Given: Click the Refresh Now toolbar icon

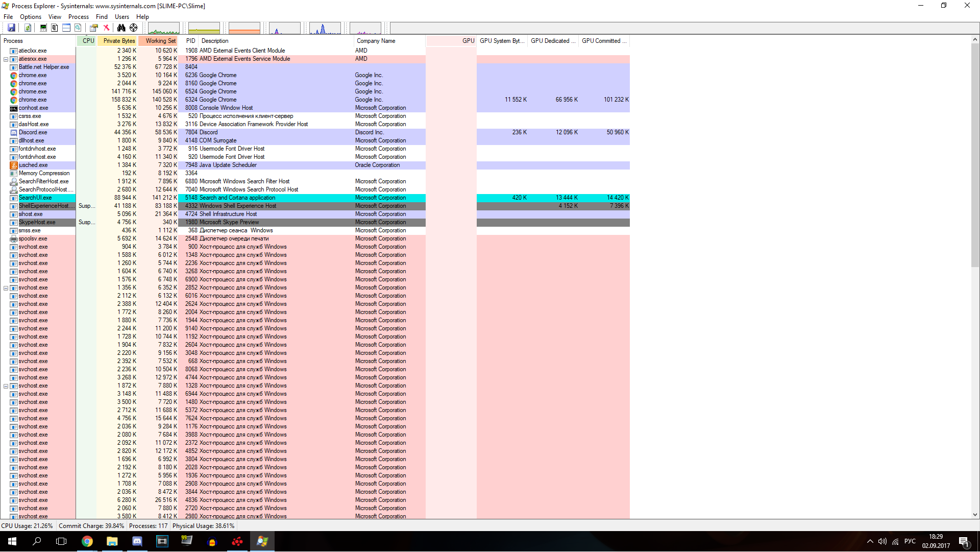Looking at the screenshot, I should 28,28.
